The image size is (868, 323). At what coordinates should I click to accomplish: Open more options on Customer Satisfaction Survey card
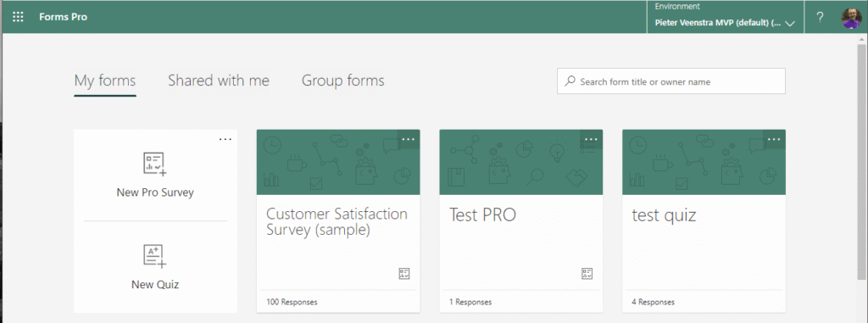408,139
